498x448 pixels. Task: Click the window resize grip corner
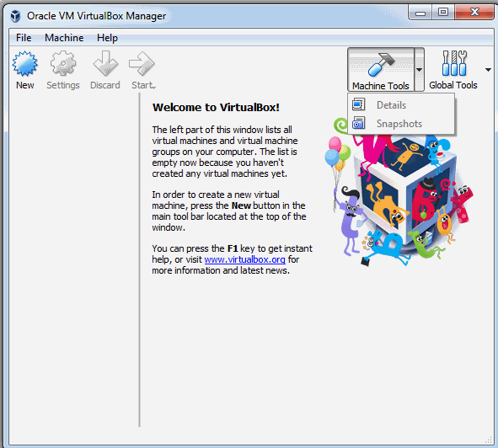[489, 440]
